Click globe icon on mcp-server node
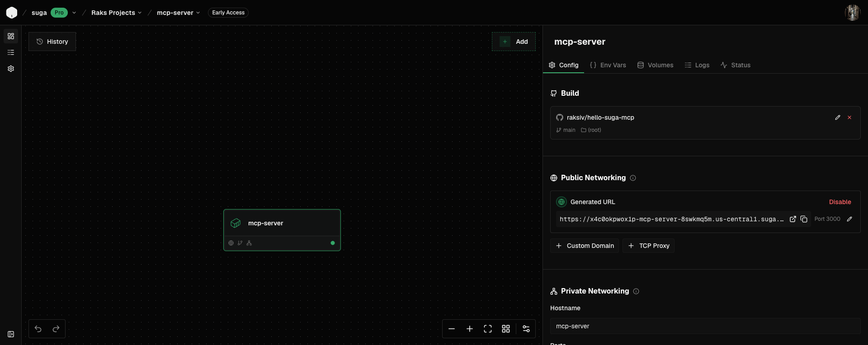This screenshot has height=345, width=868. click(x=231, y=243)
